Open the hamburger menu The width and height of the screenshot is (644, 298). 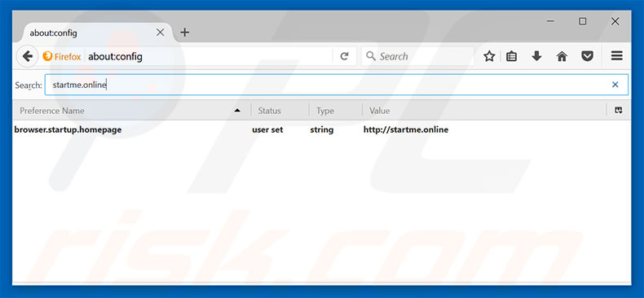tap(617, 56)
